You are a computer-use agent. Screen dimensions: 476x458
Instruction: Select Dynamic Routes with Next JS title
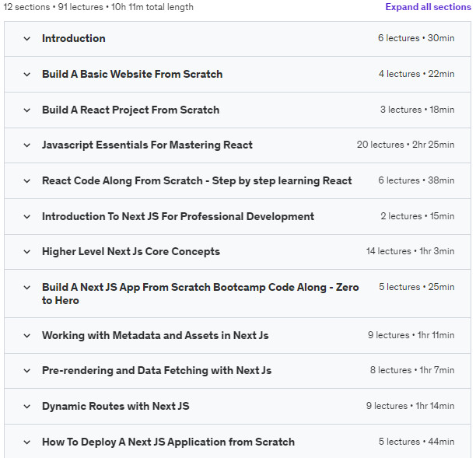coord(116,406)
